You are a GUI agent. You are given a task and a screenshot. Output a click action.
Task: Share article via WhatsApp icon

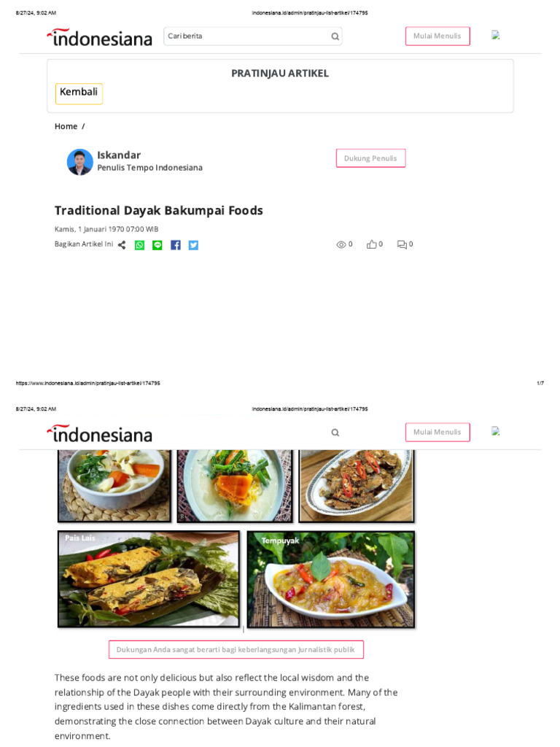coord(139,245)
